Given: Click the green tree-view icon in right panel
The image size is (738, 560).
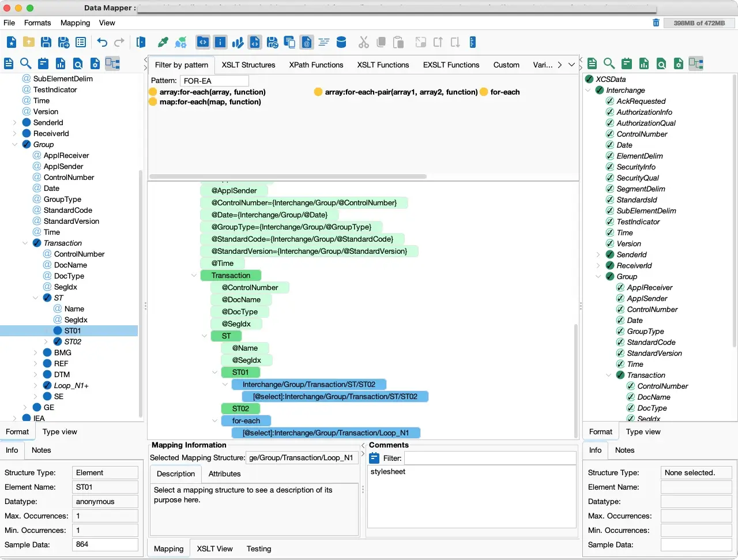Looking at the screenshot, I should point(696,63).
